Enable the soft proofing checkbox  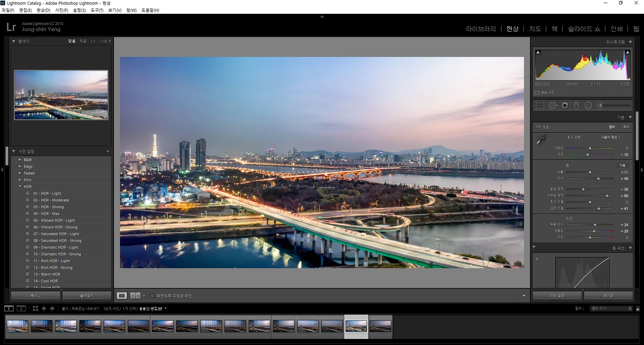[152, 296]
